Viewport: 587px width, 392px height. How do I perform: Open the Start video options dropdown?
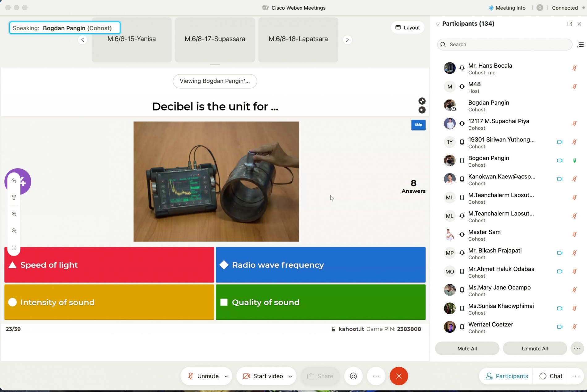[290, 376]
